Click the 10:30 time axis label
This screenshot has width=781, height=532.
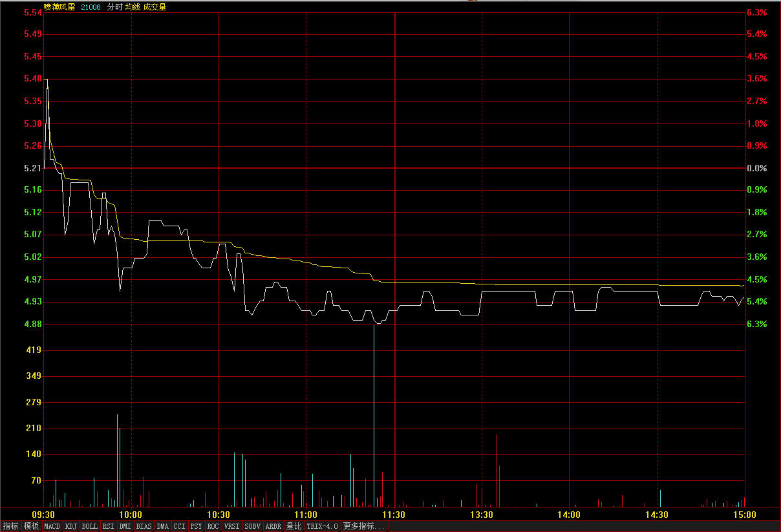[219, 515]
